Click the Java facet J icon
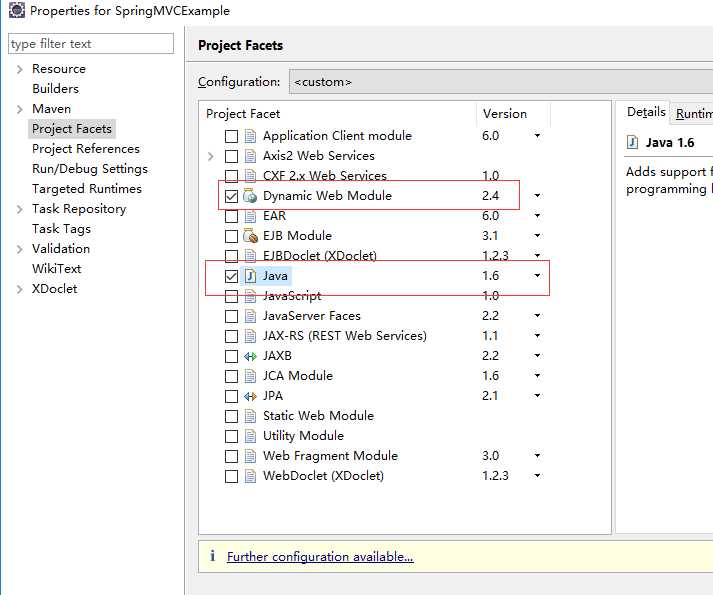 250,276
